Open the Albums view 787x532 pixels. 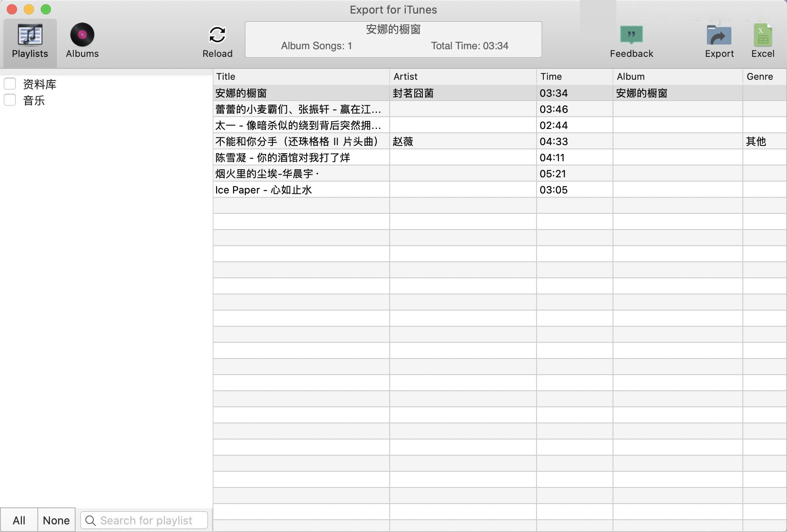pos(82,42)
